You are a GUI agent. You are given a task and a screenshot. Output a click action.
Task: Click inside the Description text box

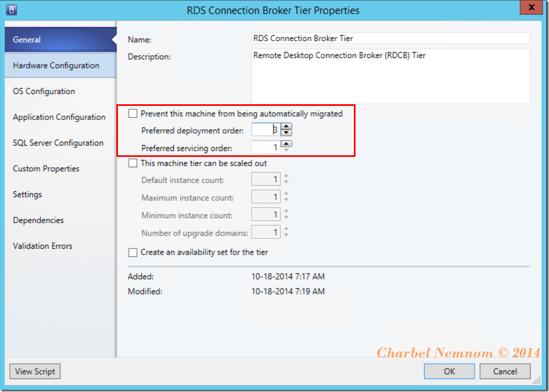click(x=391, y=76)
